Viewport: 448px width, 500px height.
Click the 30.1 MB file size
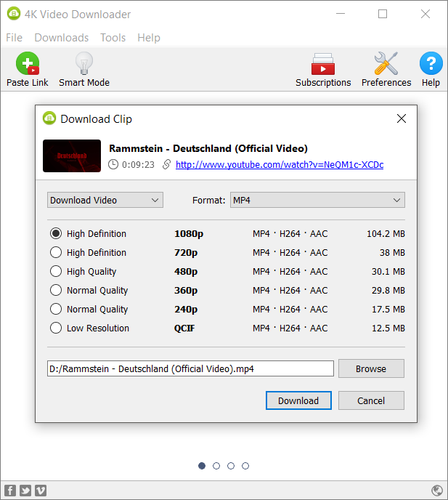[388, 271]
